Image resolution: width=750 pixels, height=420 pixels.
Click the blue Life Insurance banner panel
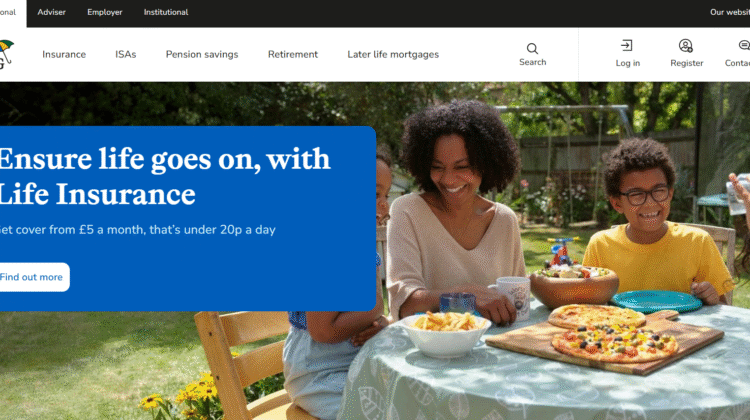(188, 219)
